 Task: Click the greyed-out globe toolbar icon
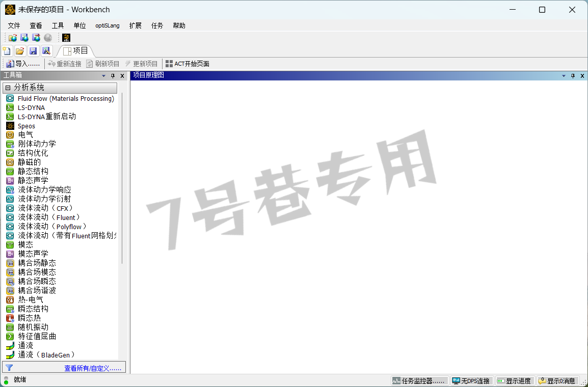[x=48, y=38]
